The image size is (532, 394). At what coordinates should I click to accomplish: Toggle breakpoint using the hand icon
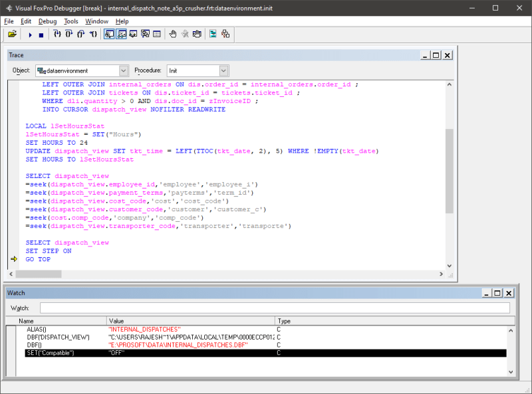(173, 34)
